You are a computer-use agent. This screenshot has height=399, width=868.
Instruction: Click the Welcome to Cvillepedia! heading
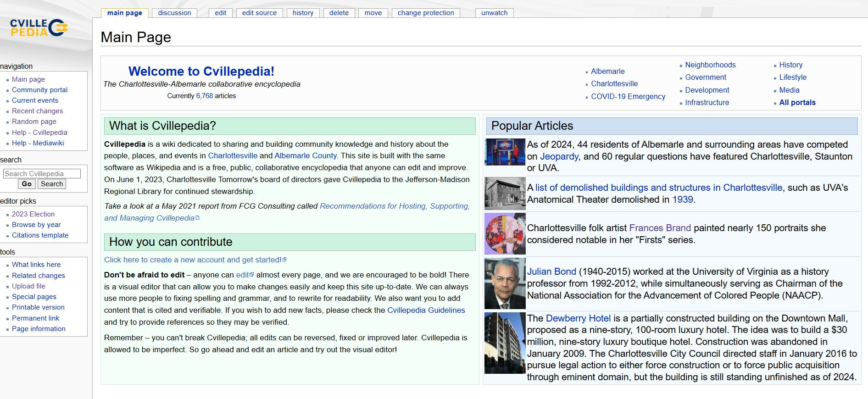point(201,71)
